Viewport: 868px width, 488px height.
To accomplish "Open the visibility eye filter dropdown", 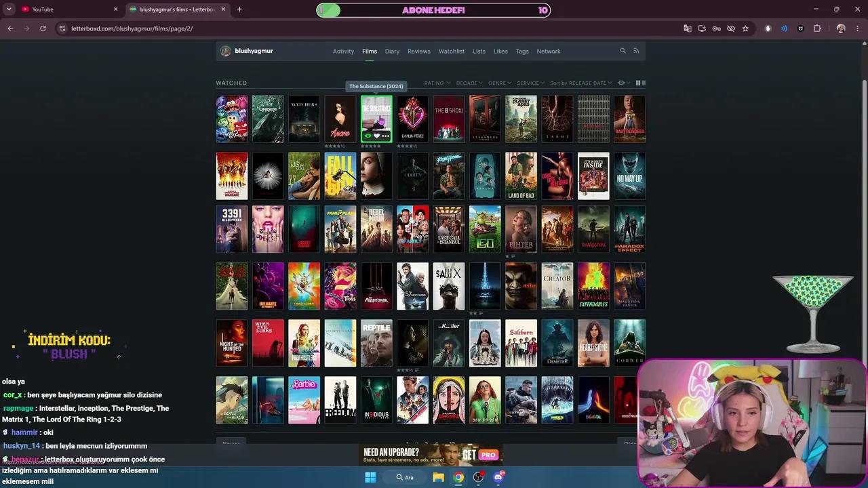I will click(624, 83).
